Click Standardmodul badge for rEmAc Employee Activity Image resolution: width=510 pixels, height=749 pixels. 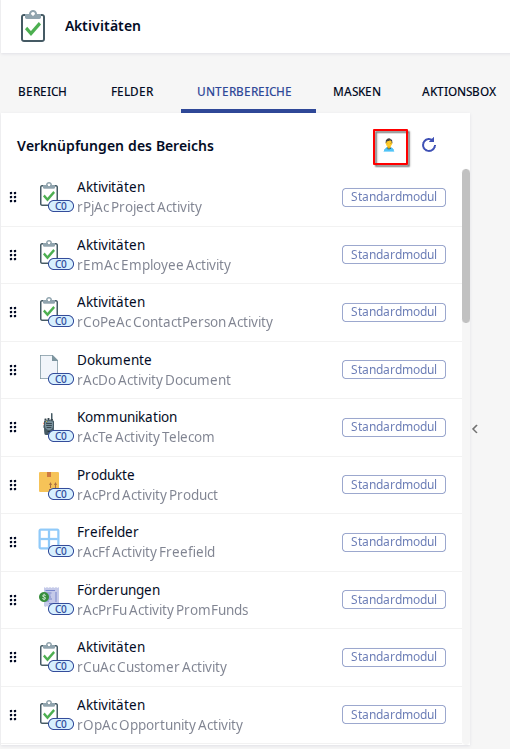coord(394,255)
